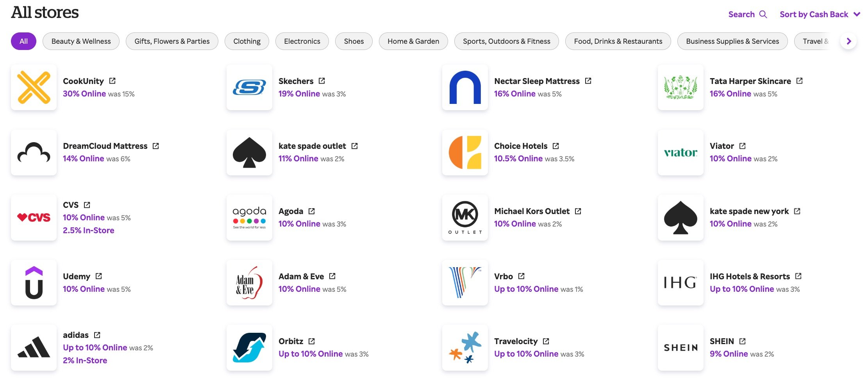Click the adidas 2% In-Store offer

(x=85, y=361)
